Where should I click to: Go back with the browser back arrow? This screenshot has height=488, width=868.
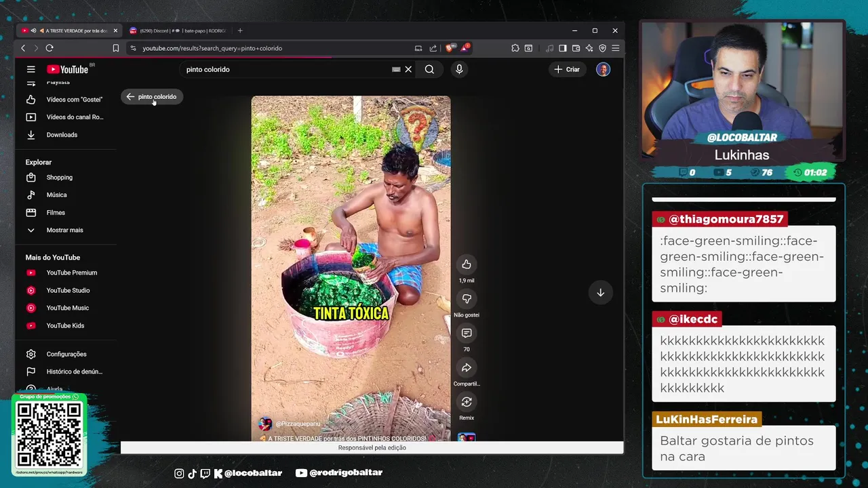[23, 48]
